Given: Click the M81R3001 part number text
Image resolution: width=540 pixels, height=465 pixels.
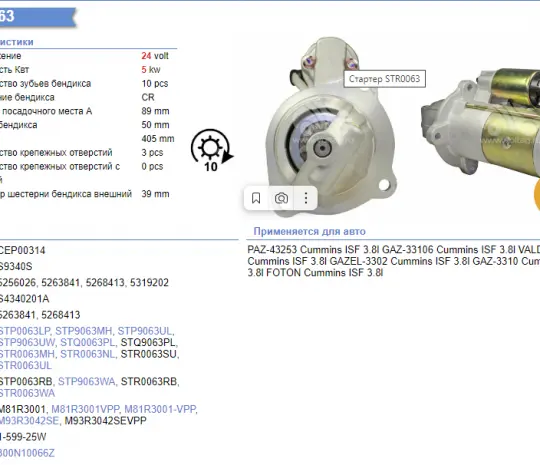Looking at the screenshot, I should click(x=22, y=409).
